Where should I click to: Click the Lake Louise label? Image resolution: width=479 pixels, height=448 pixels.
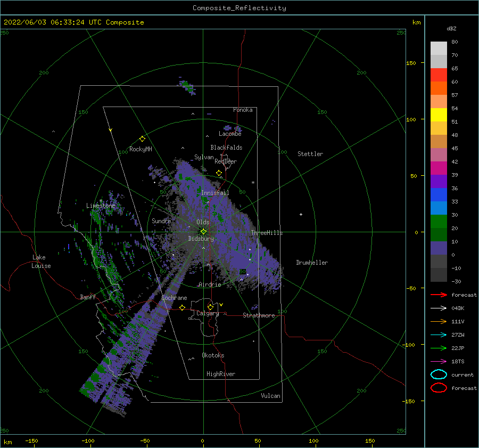point(41,262)
